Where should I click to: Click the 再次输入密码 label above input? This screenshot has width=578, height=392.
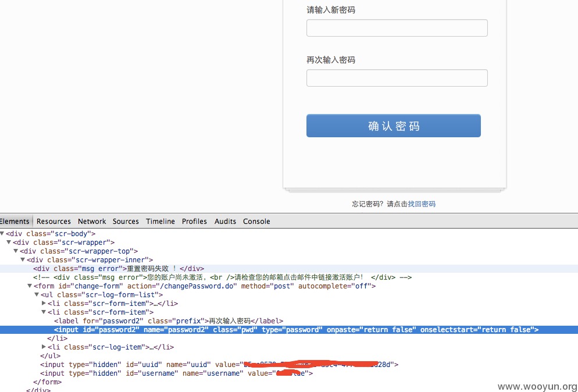pos(331,60)
